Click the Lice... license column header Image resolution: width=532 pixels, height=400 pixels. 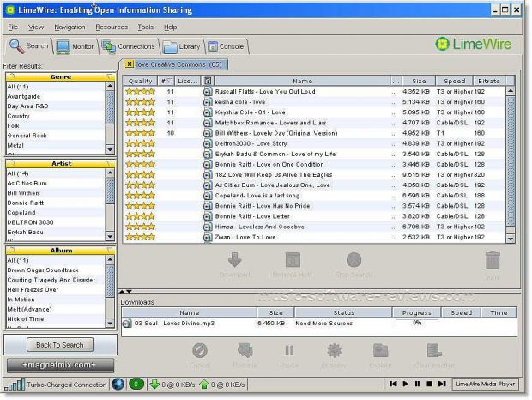pyautogui.click(x=188, y=81)
